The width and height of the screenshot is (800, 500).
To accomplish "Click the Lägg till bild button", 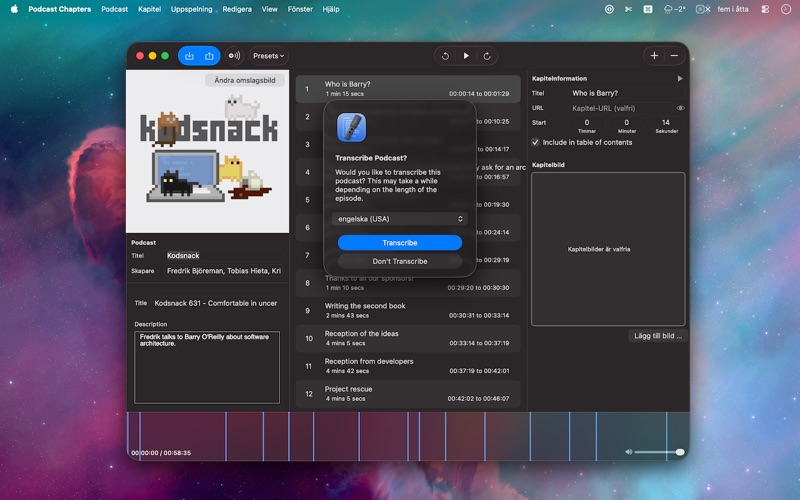I will 658,336.
